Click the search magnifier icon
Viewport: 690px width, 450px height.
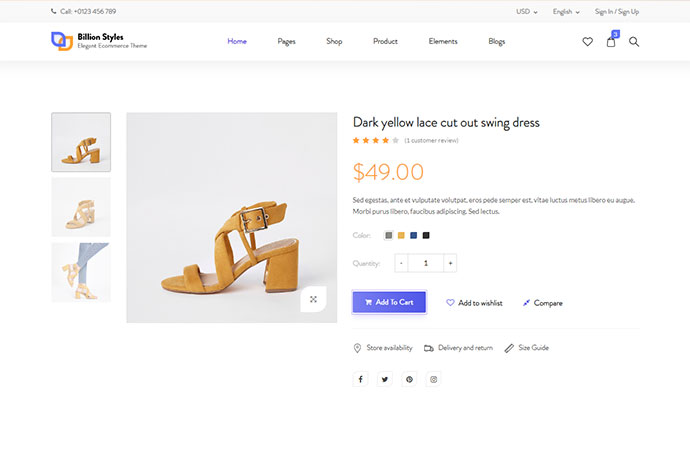pos(634,42)
